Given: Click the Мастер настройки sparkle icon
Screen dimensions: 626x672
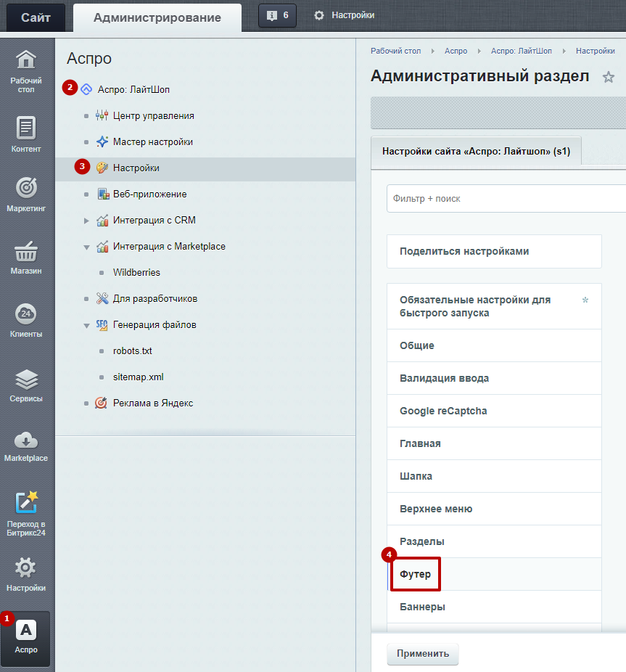Looking at the screenshot, I should (x=102, y=142).
